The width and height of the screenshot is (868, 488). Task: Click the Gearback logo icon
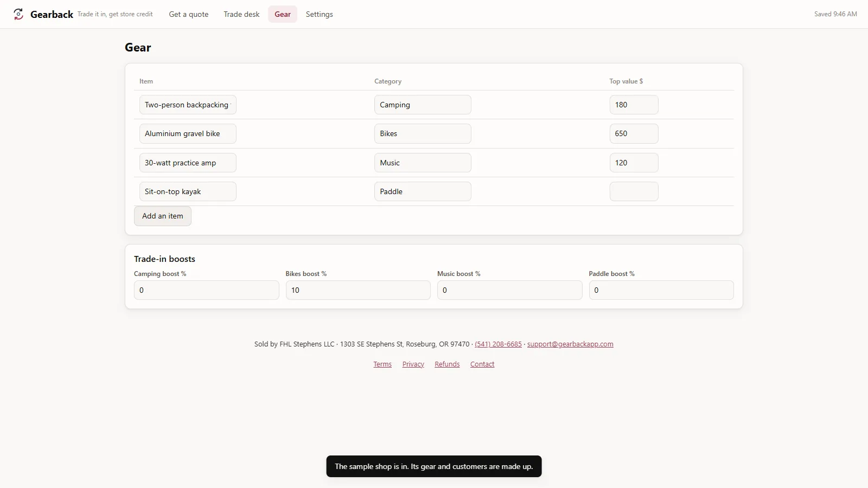[x=18, y=14]
